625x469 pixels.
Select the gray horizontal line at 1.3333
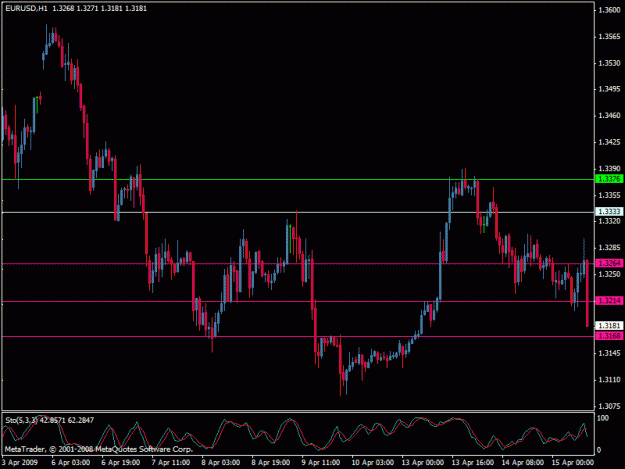tap(298, 212)
